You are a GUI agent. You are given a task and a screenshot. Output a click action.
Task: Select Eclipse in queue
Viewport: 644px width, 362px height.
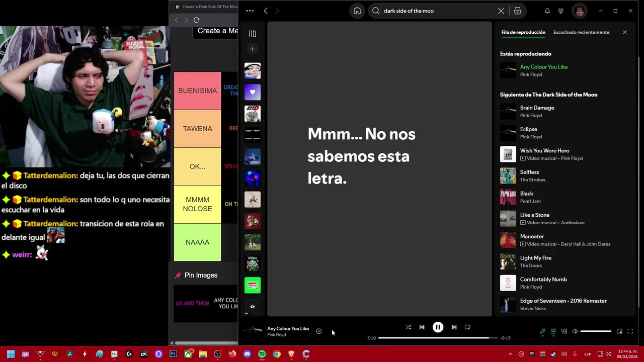(563, 133)
